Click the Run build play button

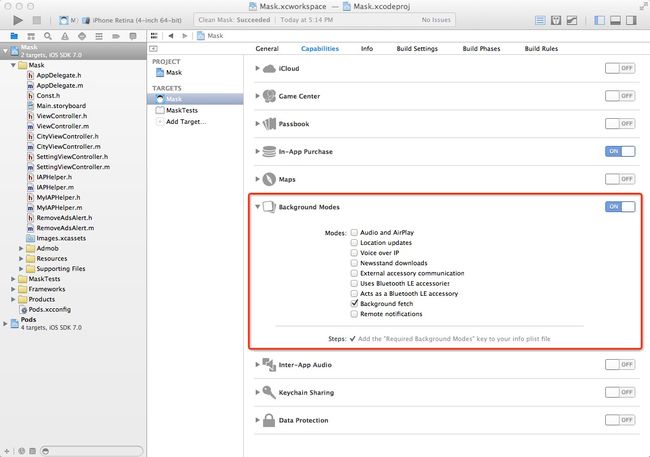[x=17, y=20]
